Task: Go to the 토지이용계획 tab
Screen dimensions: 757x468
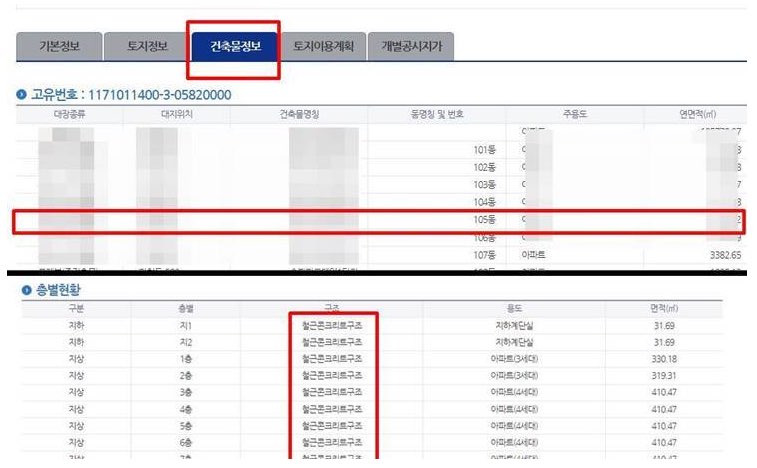Action: [323, 46]
